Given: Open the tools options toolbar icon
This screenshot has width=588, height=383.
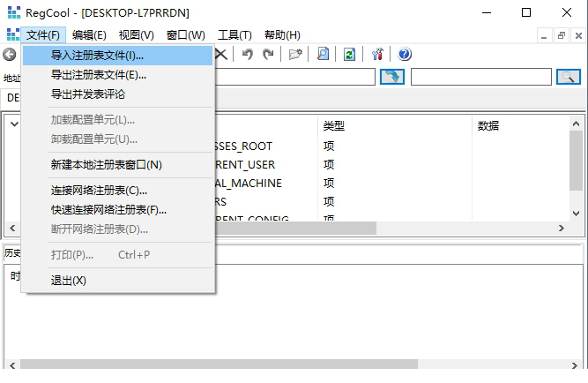Looking at the screenshot, I should (377, 55).
